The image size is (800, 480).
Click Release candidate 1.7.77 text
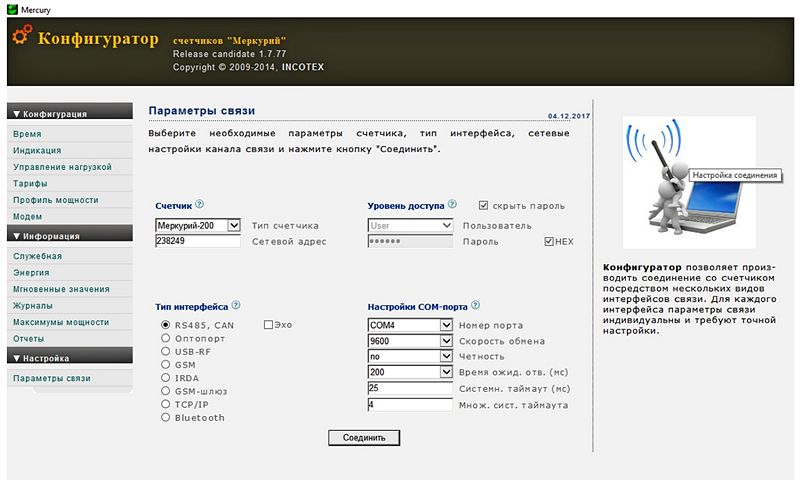click(230, 54)
